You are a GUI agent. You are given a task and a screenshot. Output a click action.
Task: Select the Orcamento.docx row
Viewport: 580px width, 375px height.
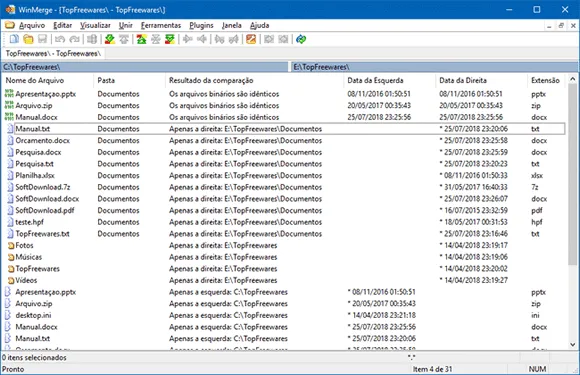click(284, 141)
